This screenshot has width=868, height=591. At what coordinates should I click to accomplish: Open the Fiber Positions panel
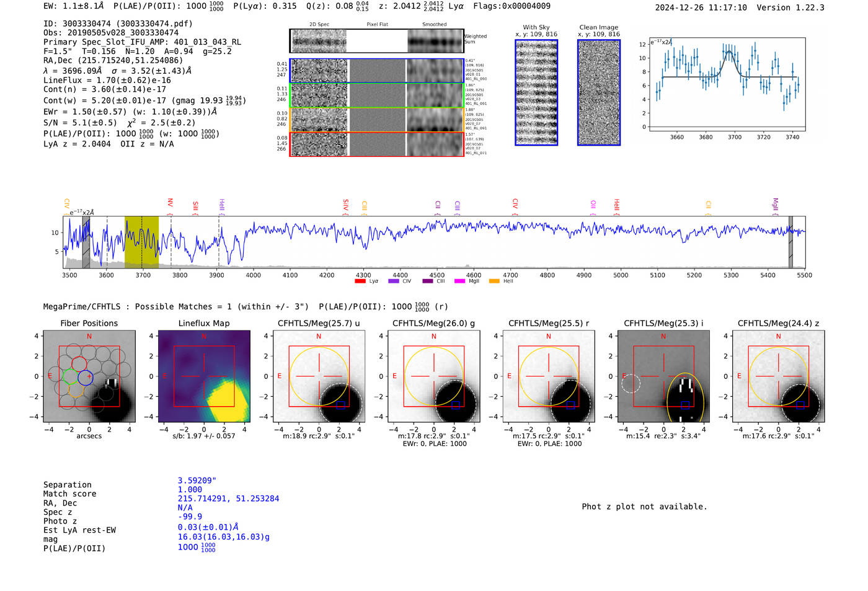(89, 376)
